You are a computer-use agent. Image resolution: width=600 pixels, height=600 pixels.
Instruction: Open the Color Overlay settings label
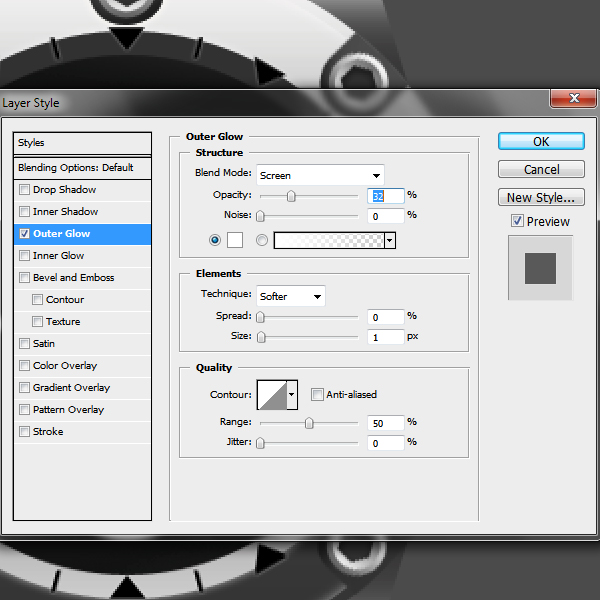[x=65, y=365]
